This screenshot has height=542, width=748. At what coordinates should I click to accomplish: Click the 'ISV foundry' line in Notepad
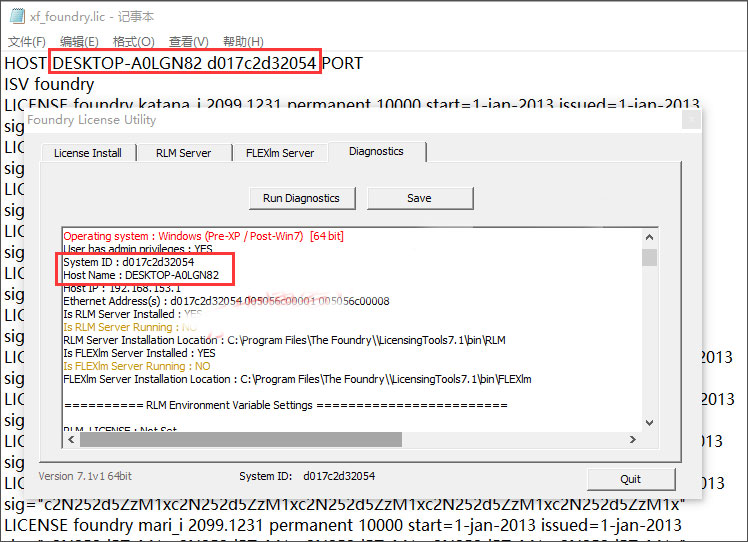point(49,84)
